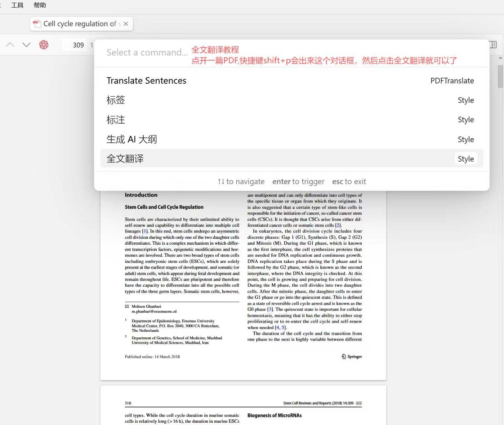Viewport: 504px width, 425px height.
Task: Click scrollbar up arrow at top right
Action: 500,58
